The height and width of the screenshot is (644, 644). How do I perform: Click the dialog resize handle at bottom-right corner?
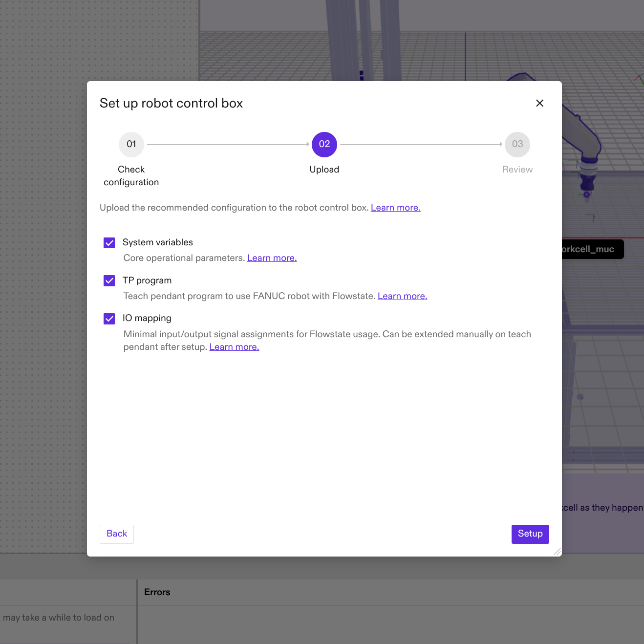coord(557,552)
